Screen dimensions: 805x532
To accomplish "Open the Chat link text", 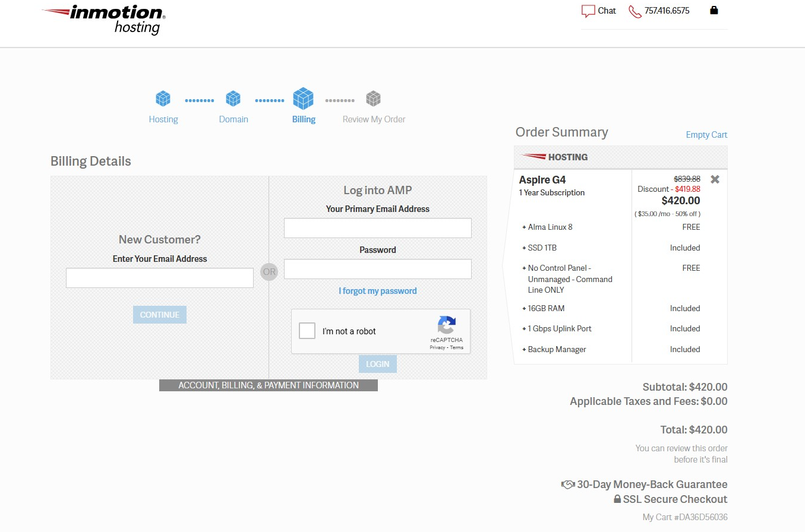I will pos(607,11).
